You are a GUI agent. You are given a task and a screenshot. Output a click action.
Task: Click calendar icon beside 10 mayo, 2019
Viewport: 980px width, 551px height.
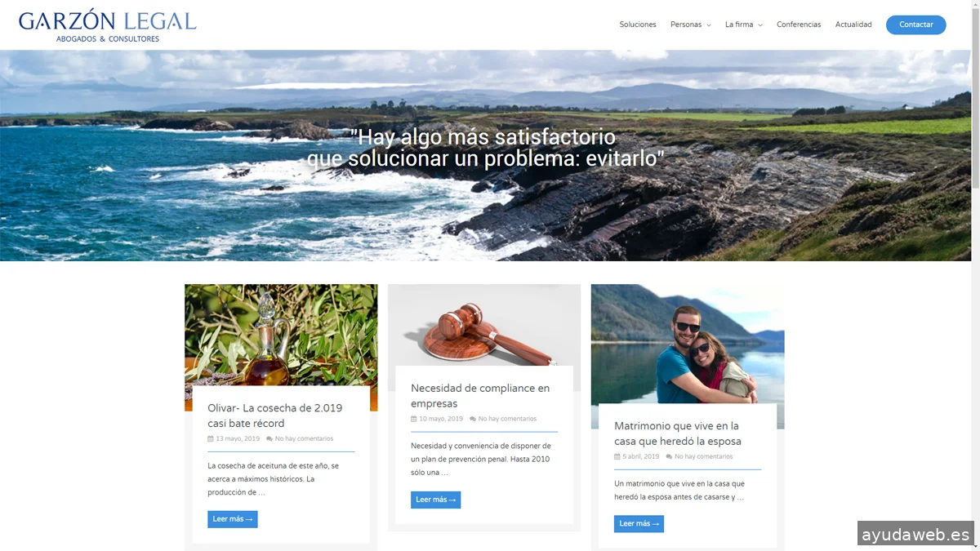coord(414,419)
